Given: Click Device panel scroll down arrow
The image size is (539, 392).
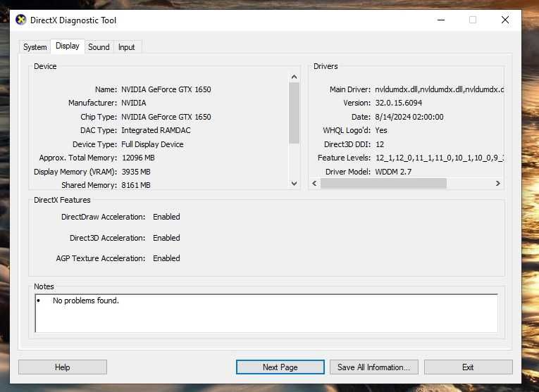Looking at the screenshot, I should 294,183.
